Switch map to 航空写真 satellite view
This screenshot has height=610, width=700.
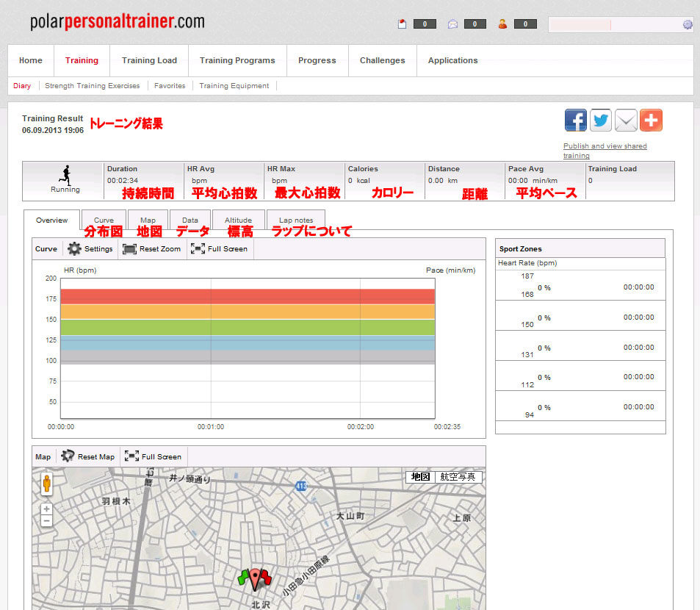point(458,477)
